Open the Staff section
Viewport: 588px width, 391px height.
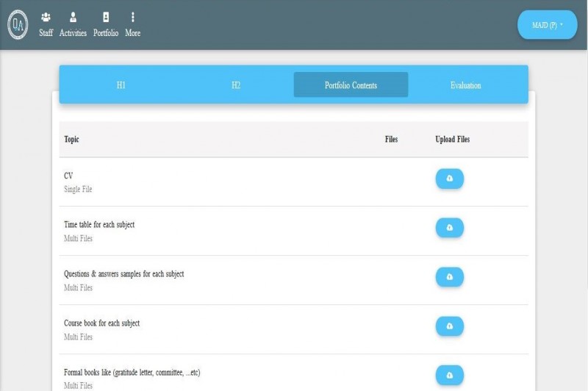pyautogui.click(x=46, y=24)
